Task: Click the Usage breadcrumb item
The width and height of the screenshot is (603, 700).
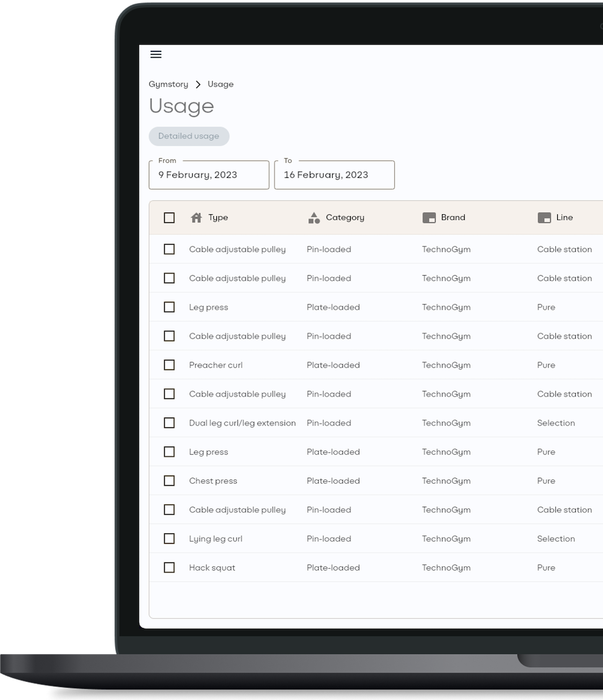Action: pyautogui.click(x=221, y=84)
